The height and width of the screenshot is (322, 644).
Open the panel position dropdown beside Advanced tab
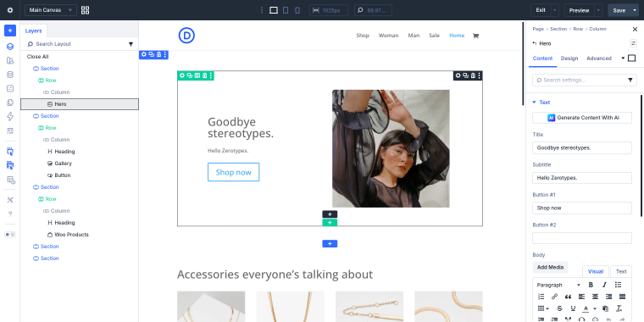point(623,58)
